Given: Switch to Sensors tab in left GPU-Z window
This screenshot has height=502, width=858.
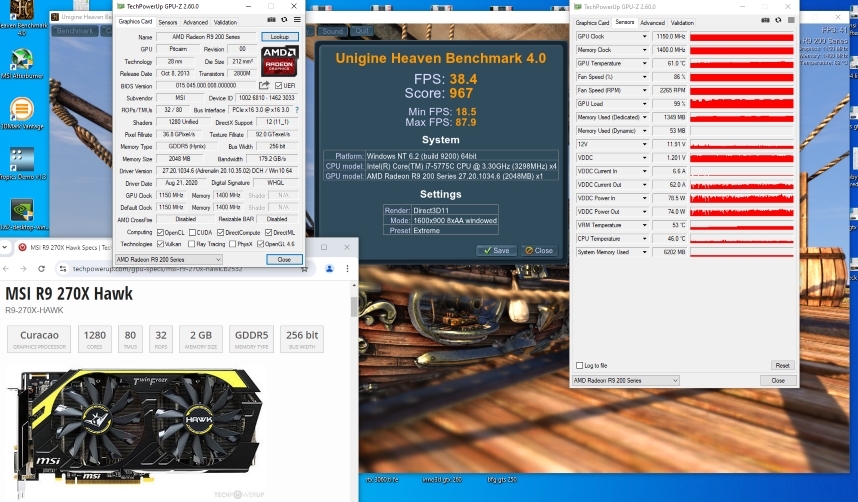Looking at the screenshot, I should [168, 22].
